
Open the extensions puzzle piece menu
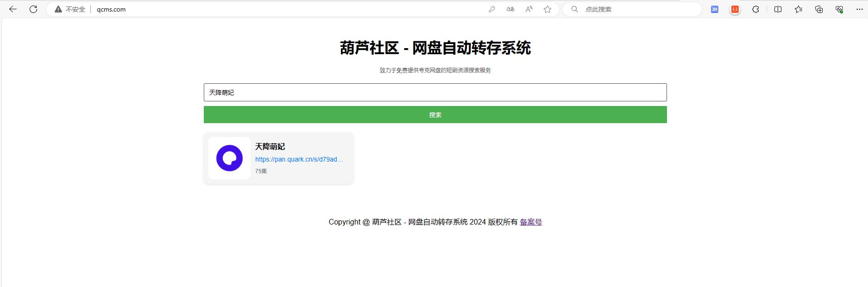[755, 9]
